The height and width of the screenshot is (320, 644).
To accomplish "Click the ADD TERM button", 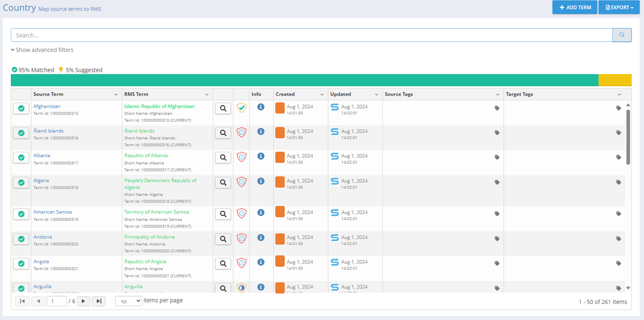I will (575, 8).
